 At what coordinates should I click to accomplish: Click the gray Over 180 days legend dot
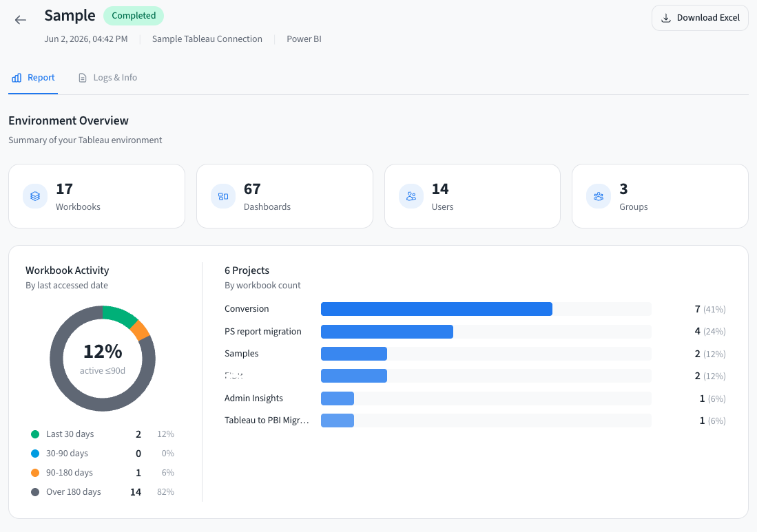(x=35, y=492)
